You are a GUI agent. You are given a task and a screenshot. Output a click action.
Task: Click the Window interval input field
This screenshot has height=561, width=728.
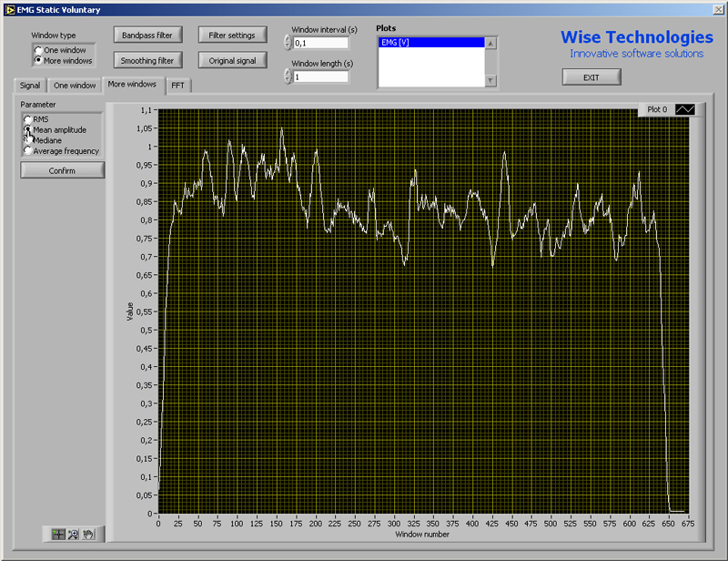pyautogui.click(x=320, y=43)
